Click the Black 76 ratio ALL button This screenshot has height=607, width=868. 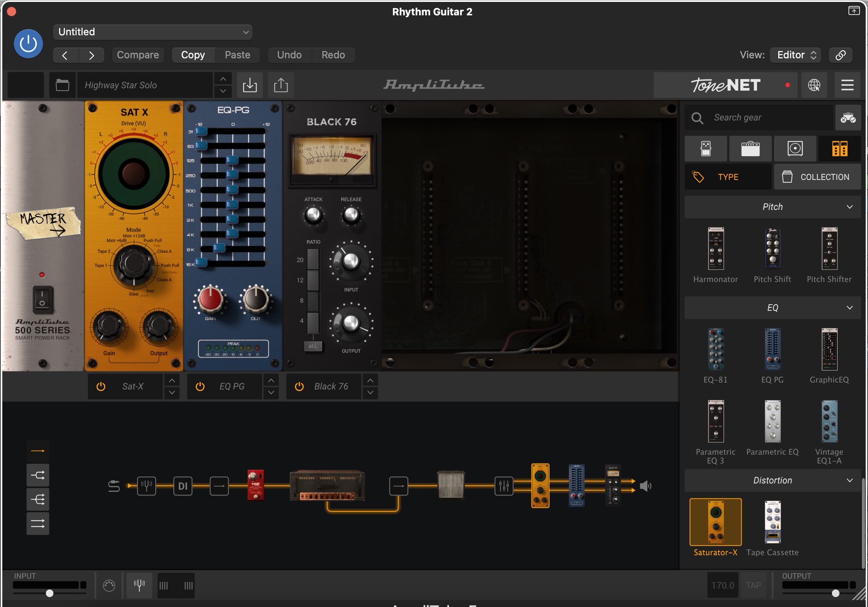[313, 346]
